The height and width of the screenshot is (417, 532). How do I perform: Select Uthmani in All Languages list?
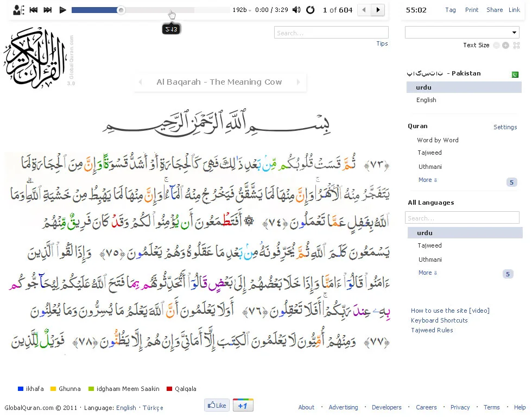click(x=430, y=260)
